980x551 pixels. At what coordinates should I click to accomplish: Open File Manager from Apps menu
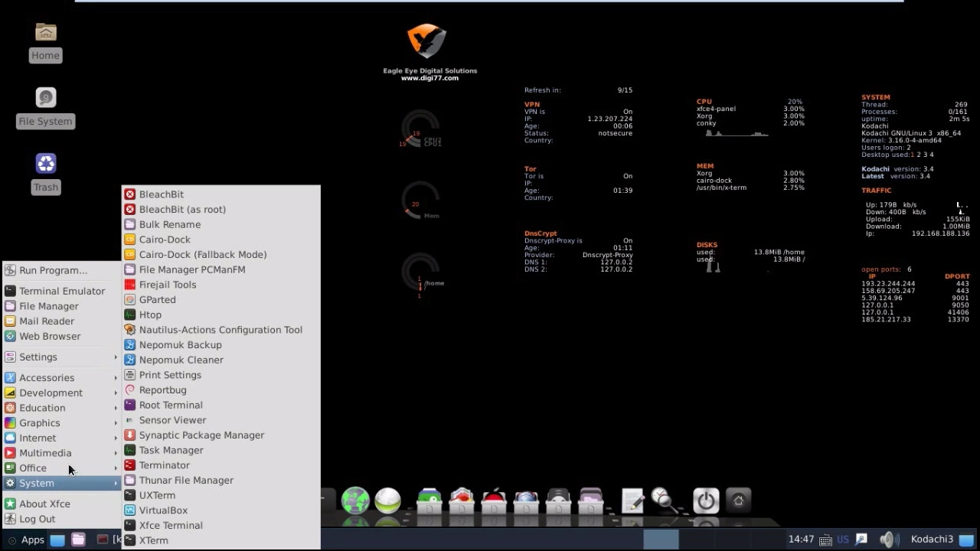tap(62, 306)
